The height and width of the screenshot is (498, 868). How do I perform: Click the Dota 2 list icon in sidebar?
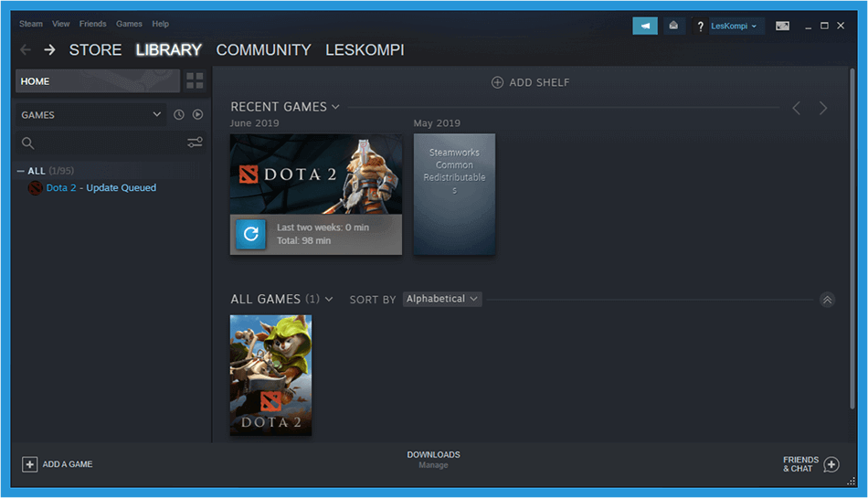pyautogui.click(x=36, y=188)
